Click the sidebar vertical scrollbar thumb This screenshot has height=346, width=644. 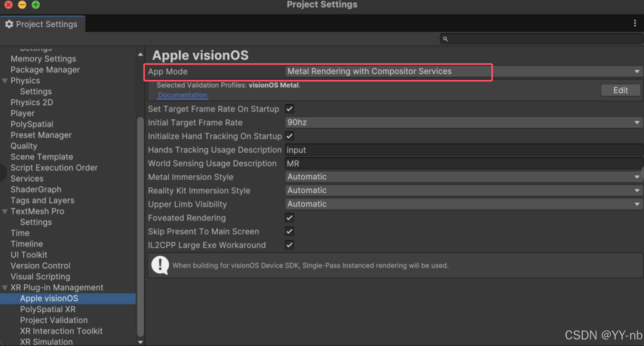(x=140, y=226)
